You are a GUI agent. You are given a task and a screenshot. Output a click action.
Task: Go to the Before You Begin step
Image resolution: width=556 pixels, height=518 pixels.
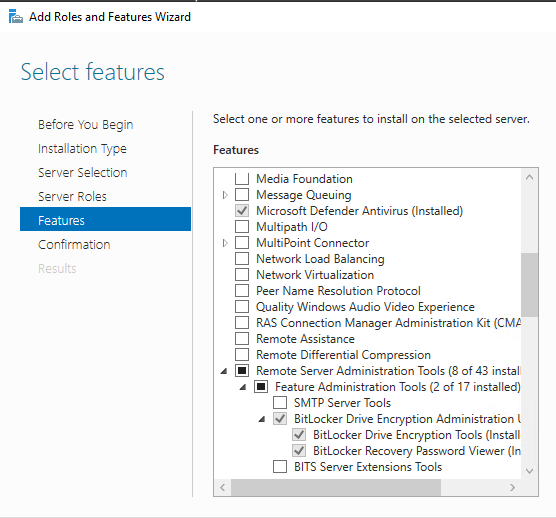85,124
